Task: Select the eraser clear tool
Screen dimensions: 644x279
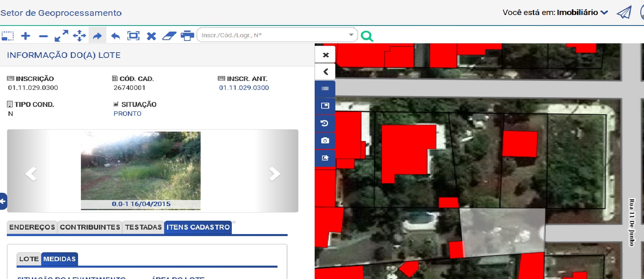Action: point(169,36)
